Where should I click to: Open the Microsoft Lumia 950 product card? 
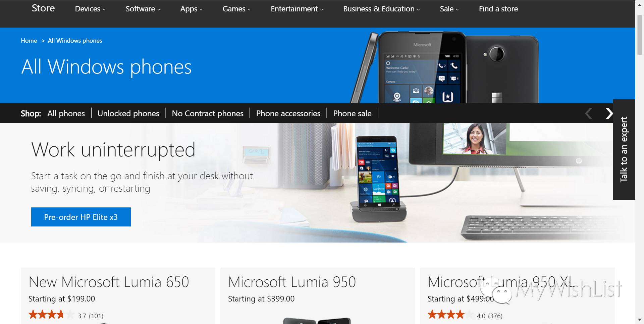[x=317, y=296]
